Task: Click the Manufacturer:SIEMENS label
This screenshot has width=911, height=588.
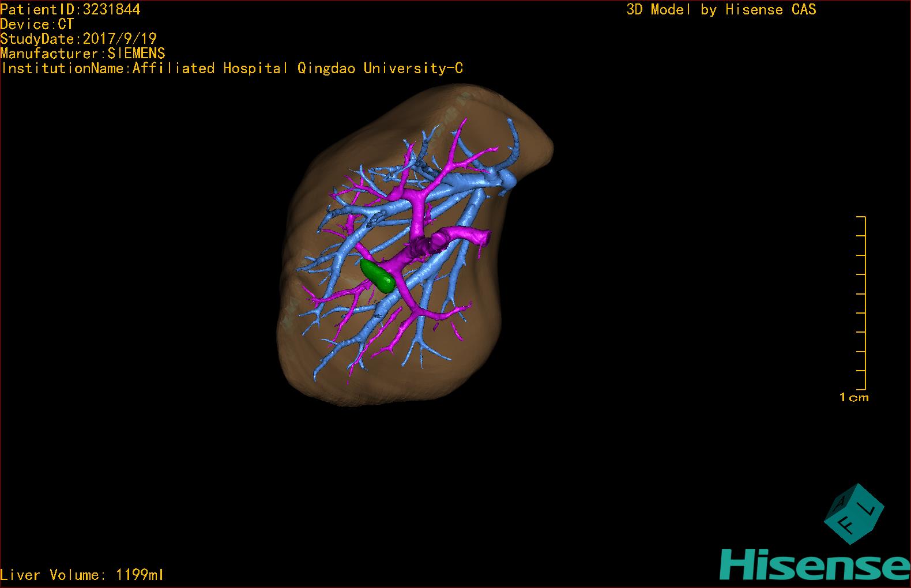Action: (x=82, y=54)
